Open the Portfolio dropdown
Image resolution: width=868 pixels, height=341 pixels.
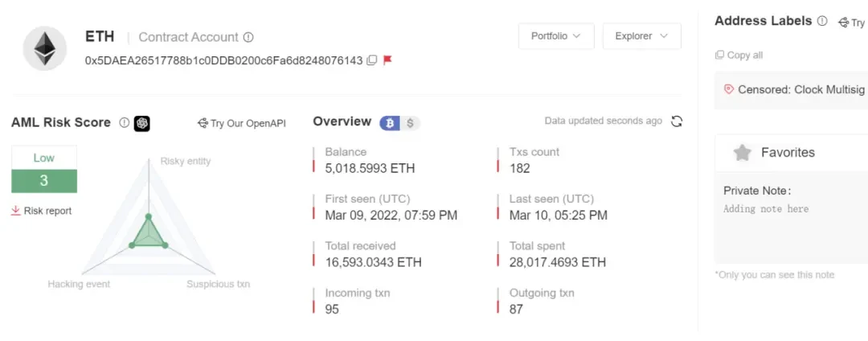pos(556,36)
